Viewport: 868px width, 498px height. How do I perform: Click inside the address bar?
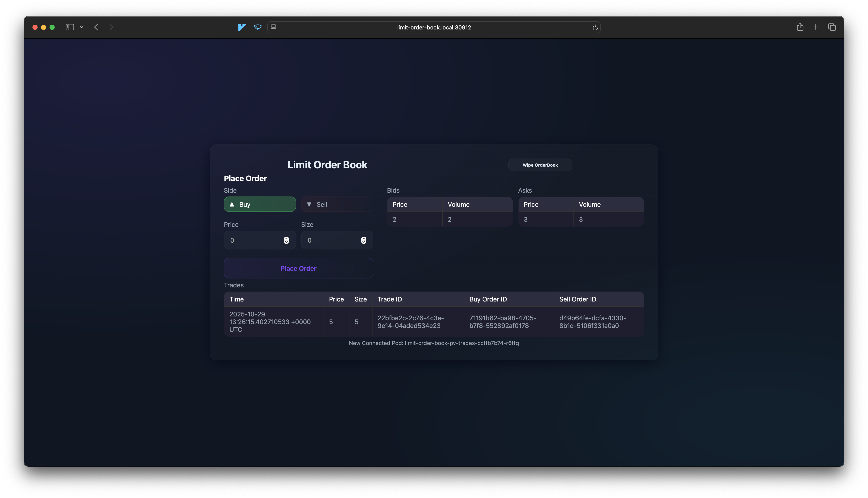tap(434, 27)
